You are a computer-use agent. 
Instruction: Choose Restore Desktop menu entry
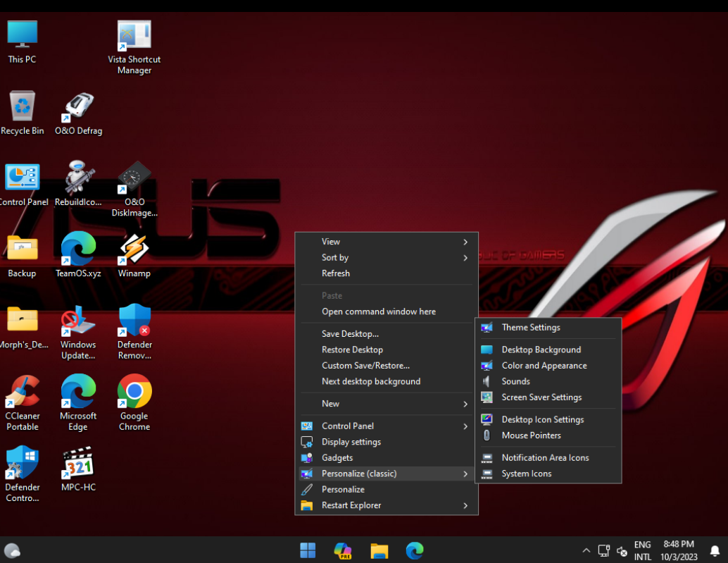tap(387, 349)
